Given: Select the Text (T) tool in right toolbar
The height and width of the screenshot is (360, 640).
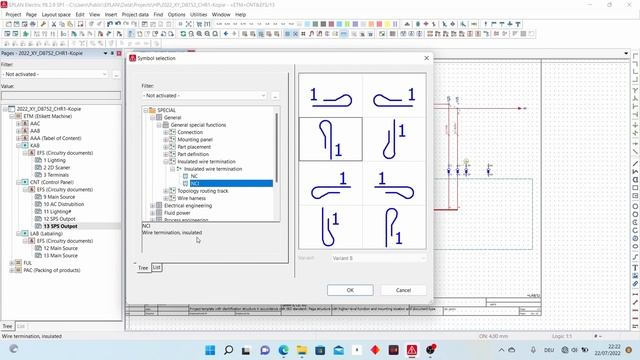Looking at the screenshot, I should [636, 268].
